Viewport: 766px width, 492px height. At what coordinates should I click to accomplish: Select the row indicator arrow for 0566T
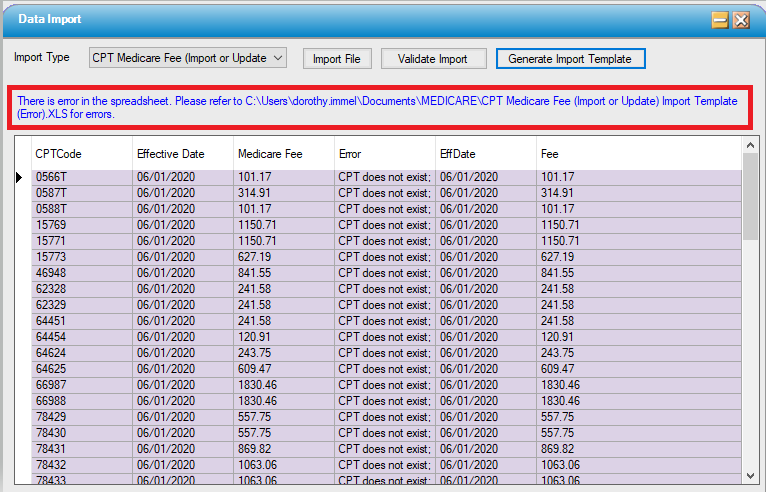coord(19,177)
